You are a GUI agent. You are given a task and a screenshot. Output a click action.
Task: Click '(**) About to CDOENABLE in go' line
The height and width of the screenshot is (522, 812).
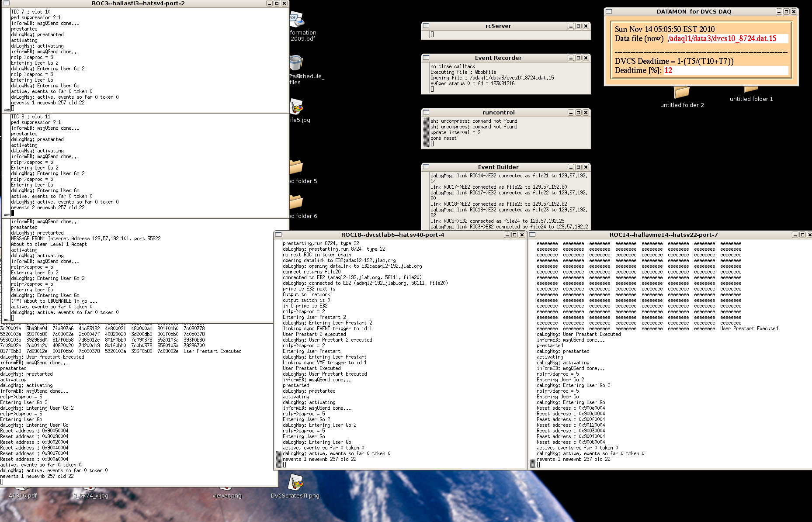(x=54, y=301)
